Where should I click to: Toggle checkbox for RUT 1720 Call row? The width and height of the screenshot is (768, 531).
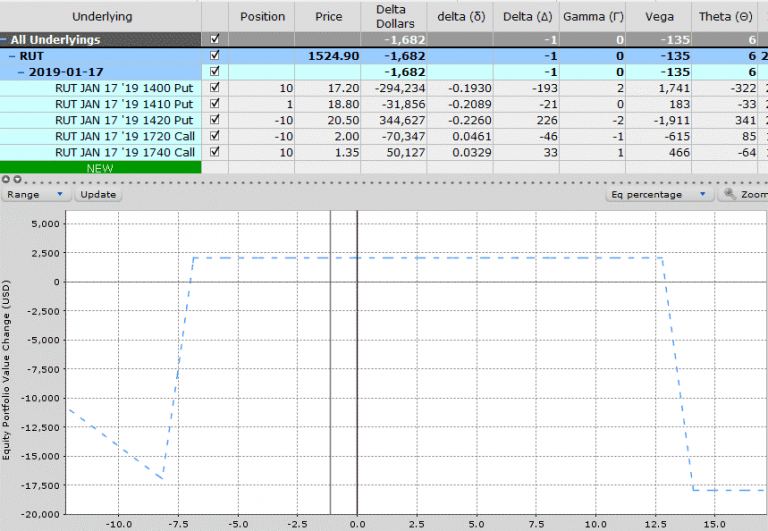(x=214, y=136)
